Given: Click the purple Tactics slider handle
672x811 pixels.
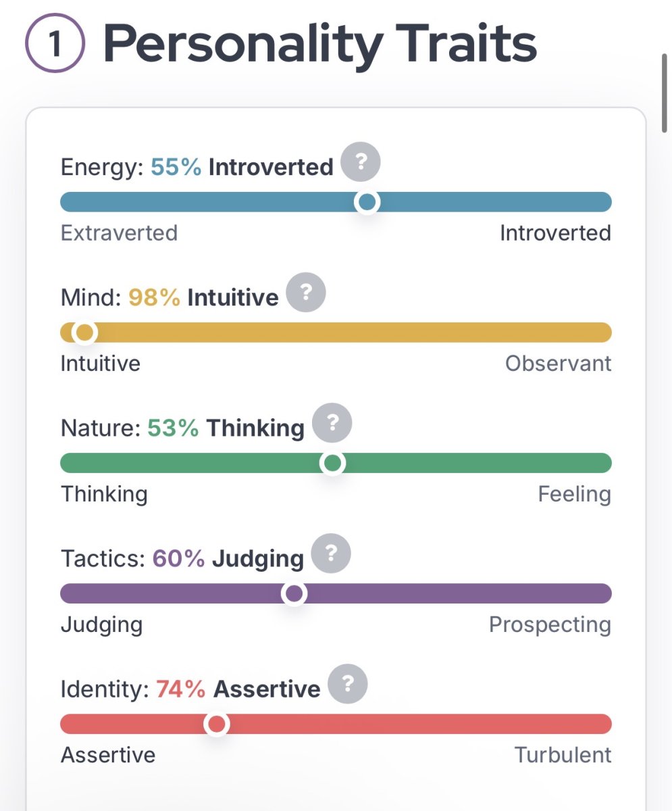Looking at the screenshot, I should tap(294, 593).
